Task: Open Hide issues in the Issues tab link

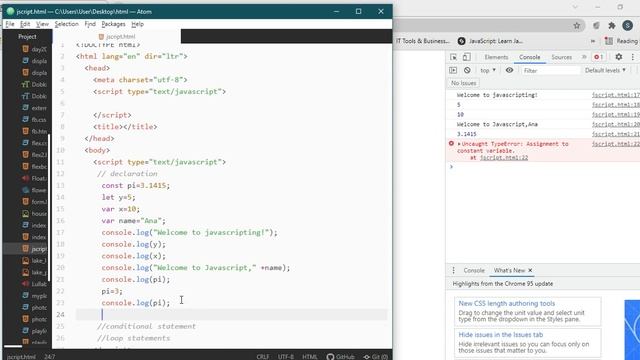Action: coord(500,335)
